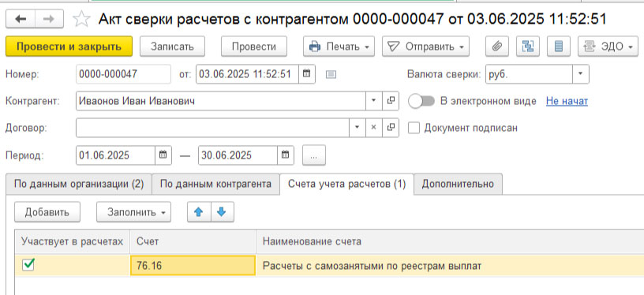
Task: Click the small note icon beside date field
Action: point(331,74)
